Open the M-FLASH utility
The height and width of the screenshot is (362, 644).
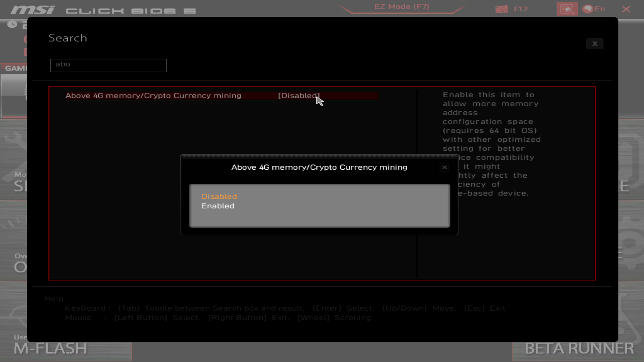(50, 349)
